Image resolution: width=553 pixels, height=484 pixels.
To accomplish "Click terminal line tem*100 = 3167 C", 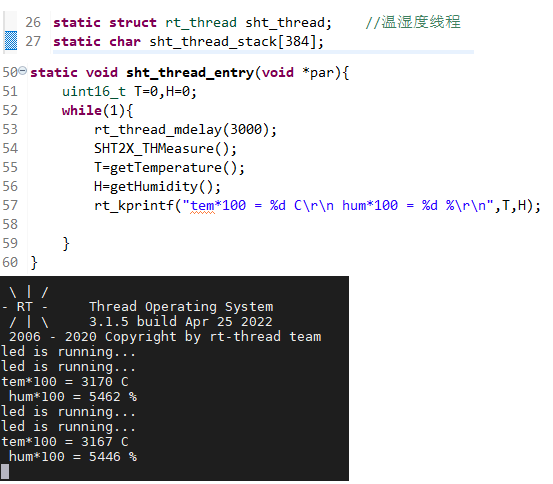I will pyautogui.click(x=65, y=442).
